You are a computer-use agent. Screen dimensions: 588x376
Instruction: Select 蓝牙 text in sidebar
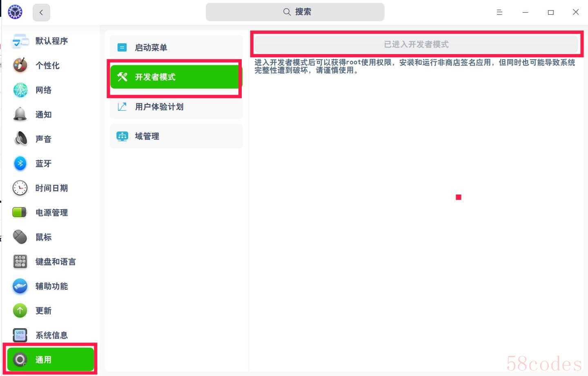(x=43, y=163)
